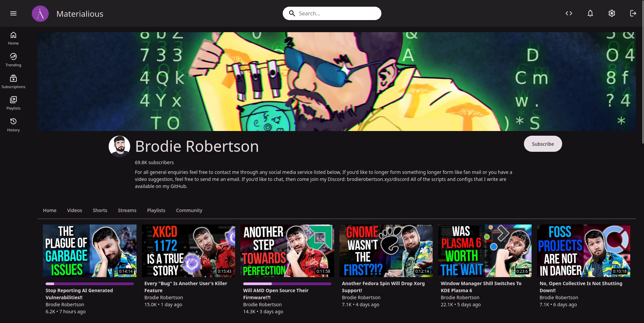Go to Home in the sidebar

click(x=13, y=38)
